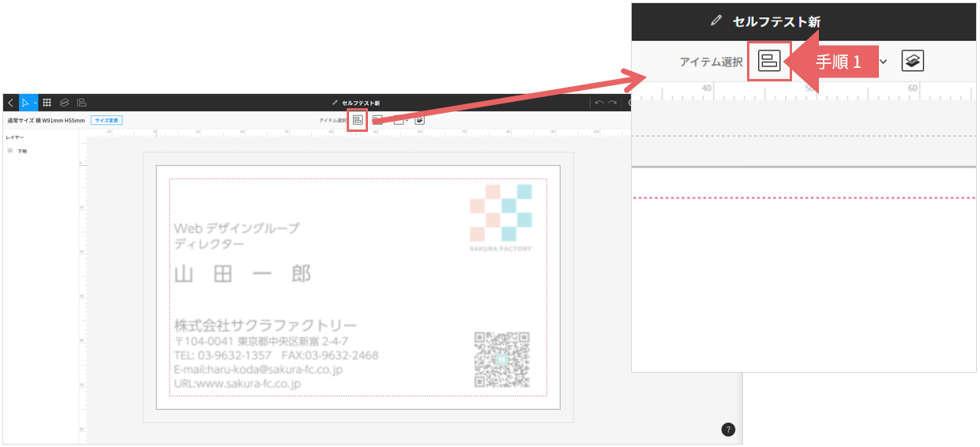Select the 株式会社サクラファクトリー company text
This screenshot has width=980, height=447.
(x=265, y=325)
